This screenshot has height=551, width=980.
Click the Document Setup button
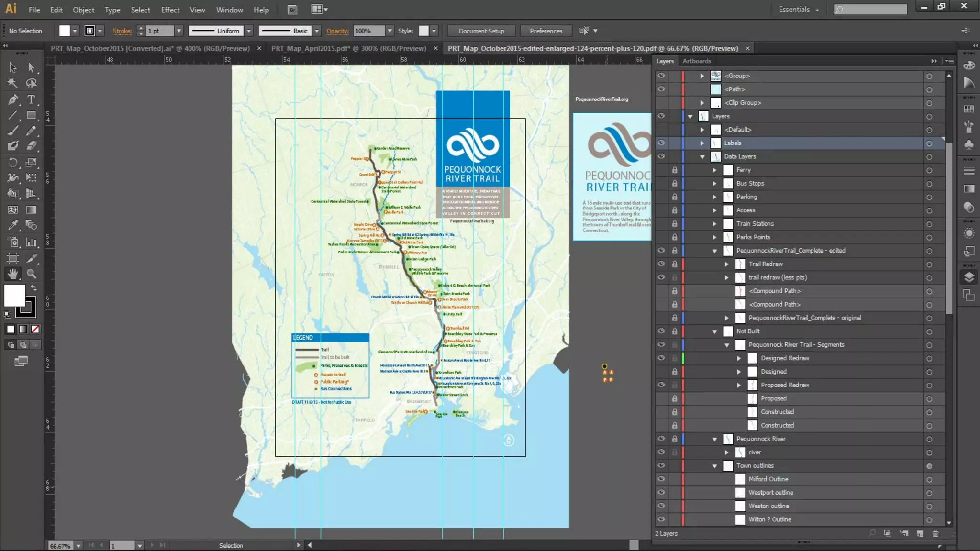point(481,31)
